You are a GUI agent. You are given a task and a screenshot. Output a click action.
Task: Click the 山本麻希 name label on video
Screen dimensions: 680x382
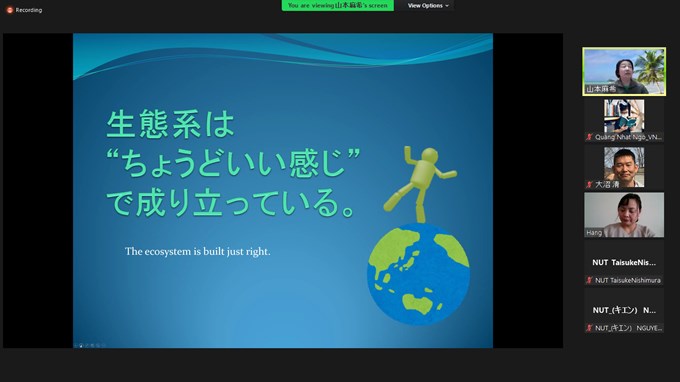click(x=601, y=89)
